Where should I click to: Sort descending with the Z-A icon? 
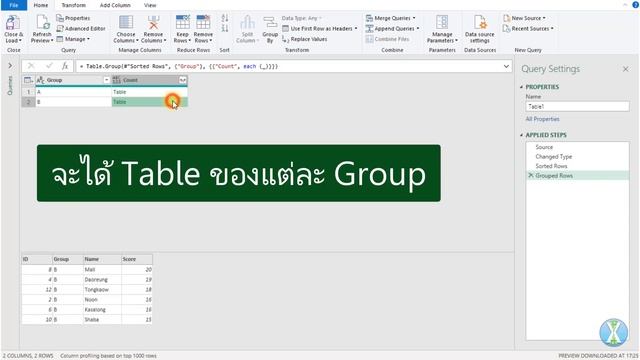[x=224, y=29]
